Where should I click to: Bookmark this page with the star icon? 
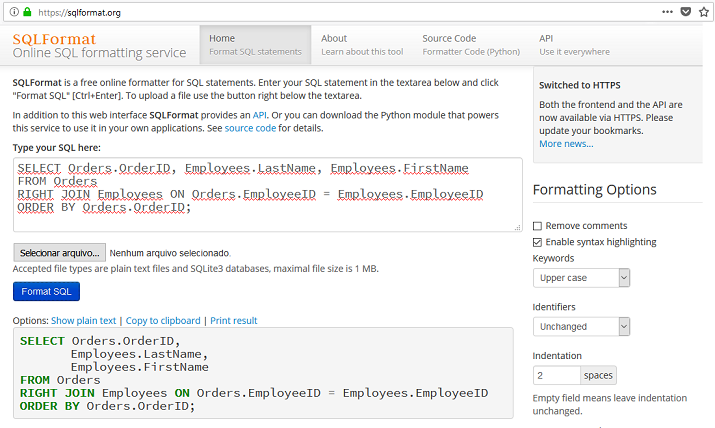[704, 12]
